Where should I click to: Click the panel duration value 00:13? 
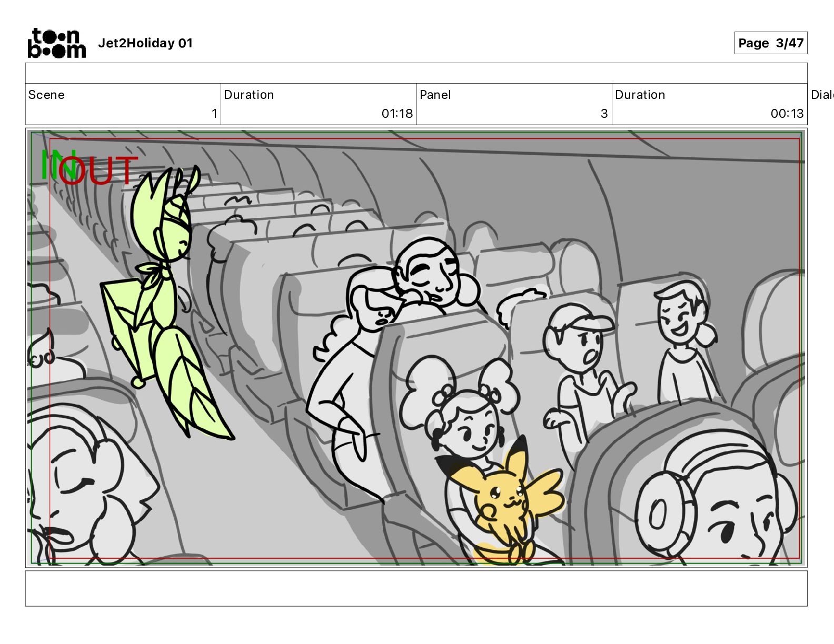coord(787,114)
